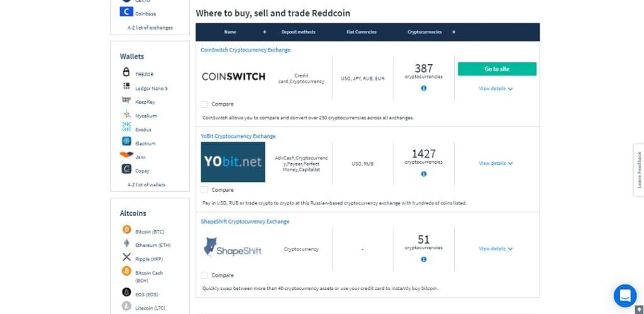Click the Bitcoin (BTC) coin icon
Screen dimensions: 644x314
coord(126,229)
